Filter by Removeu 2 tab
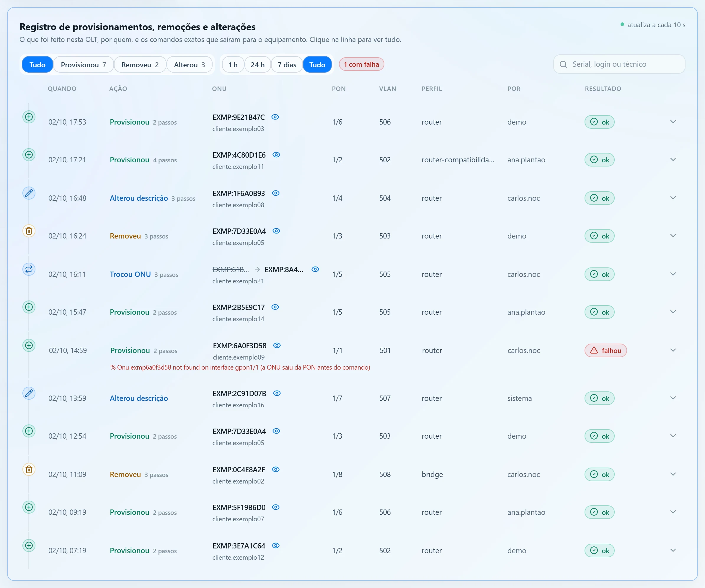The width and height of the screenshot is (705, 588). [140, 64]
